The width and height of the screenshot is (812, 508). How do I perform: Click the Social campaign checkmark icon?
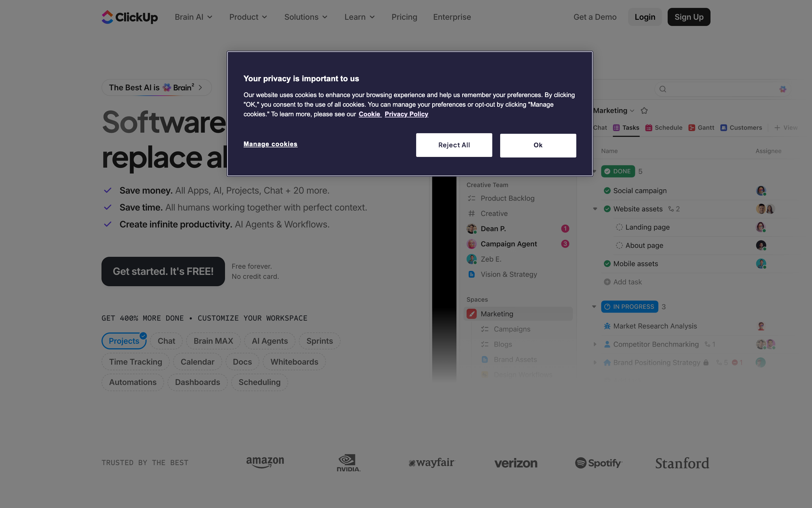[x=607, y=190]
